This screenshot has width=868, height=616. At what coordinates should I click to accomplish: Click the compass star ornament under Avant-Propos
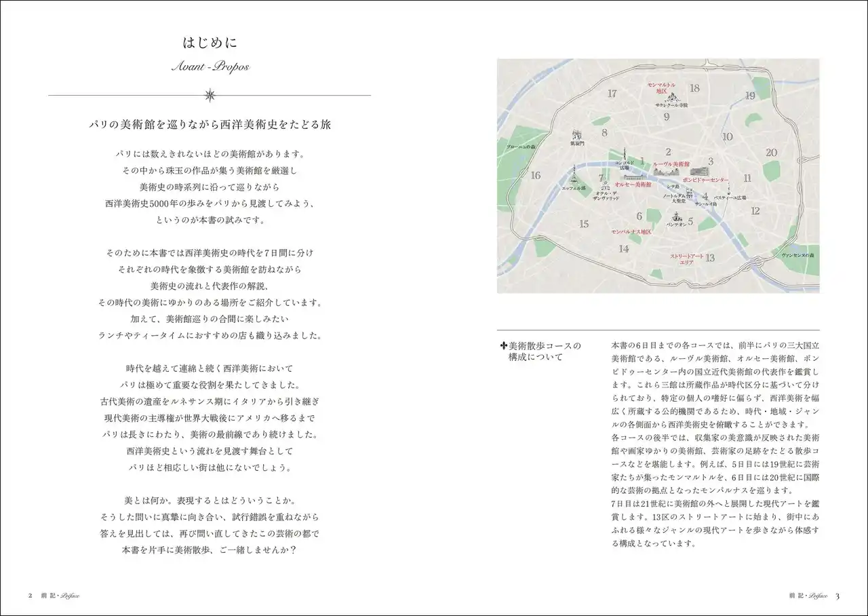(210, 94)
